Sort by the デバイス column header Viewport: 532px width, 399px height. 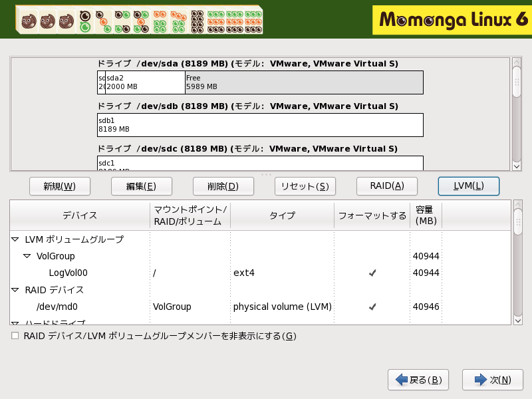(80, 215)
